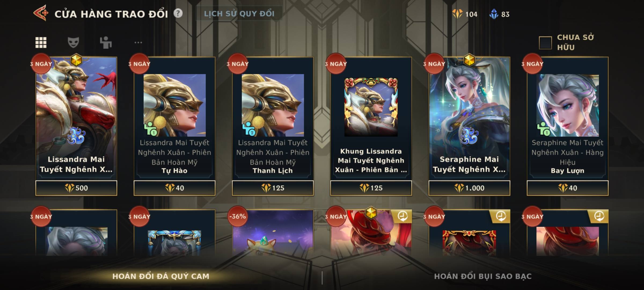Open the Lịch Sử Quy Đổi tab

click(x=239, y=14)
